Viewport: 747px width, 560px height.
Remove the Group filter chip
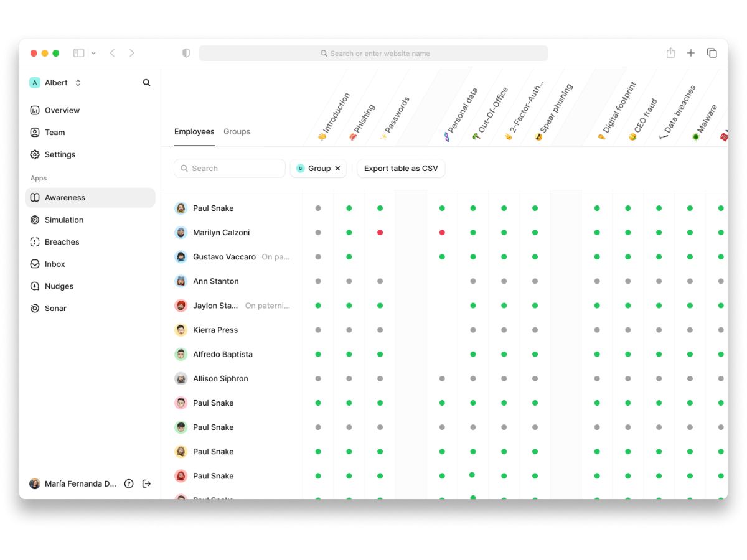[337, 169]
